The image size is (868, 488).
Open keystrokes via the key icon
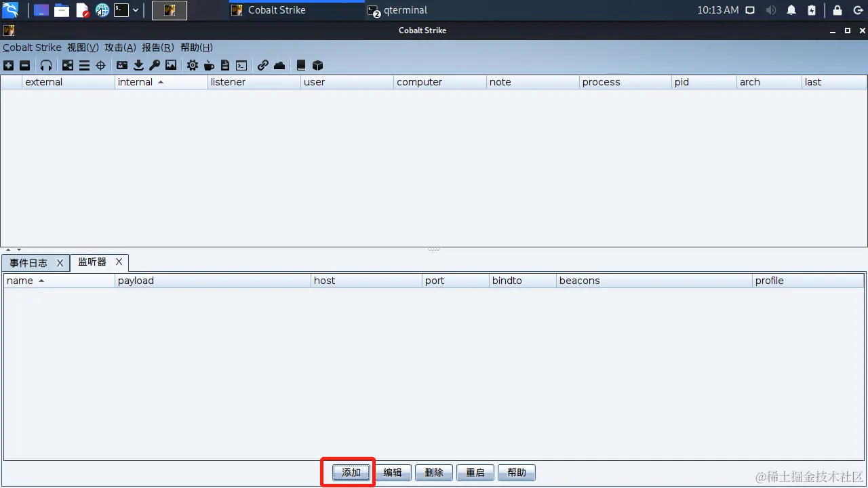155,66
